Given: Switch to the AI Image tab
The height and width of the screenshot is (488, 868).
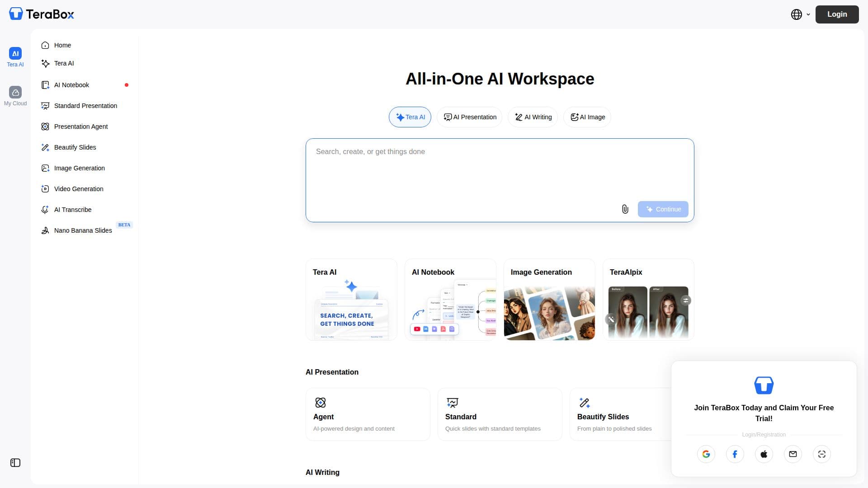Looking at the screenshot, I should tap(587, 117).
